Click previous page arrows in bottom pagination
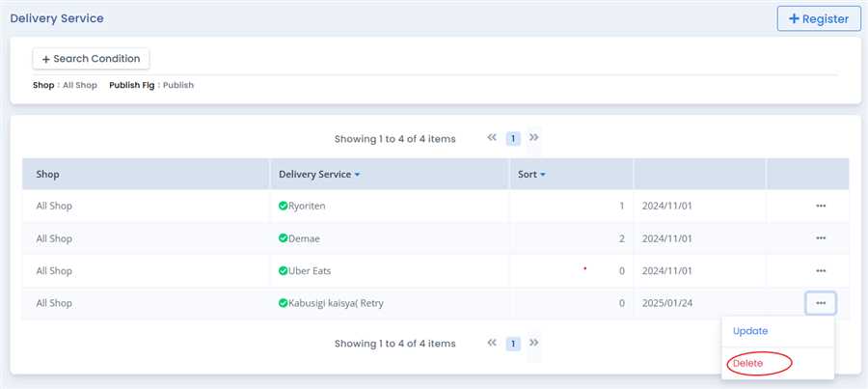The image size is (868, 389). [x=492, y=343]
